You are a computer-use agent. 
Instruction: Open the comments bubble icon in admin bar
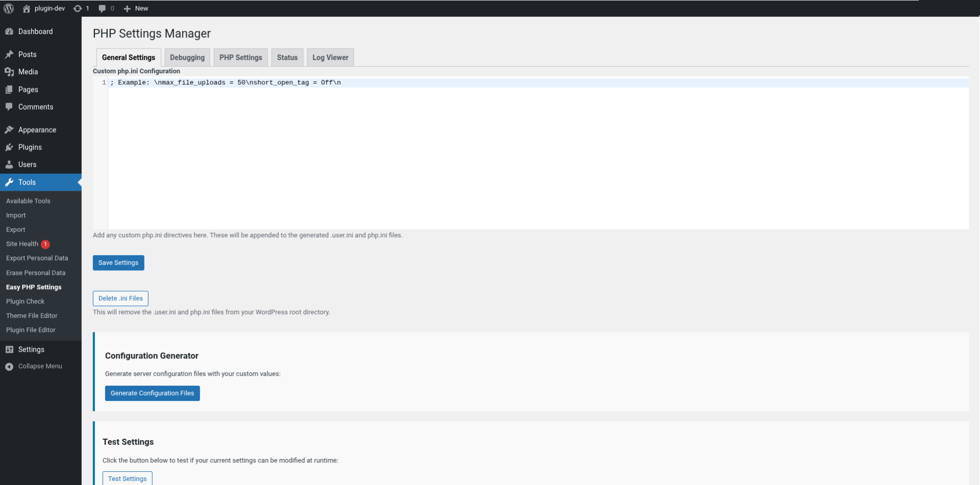coord(102,8)
